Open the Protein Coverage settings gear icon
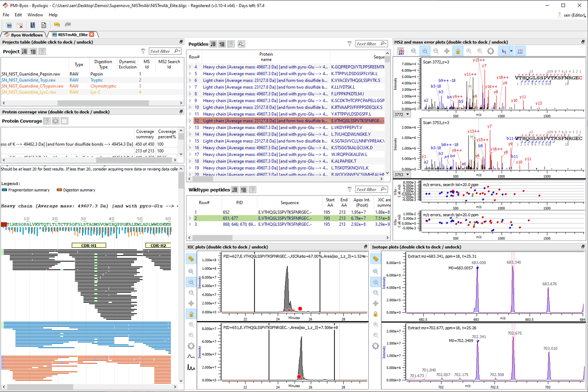The height and width of the screenshot is (392, 588). (x=56, y=121)
